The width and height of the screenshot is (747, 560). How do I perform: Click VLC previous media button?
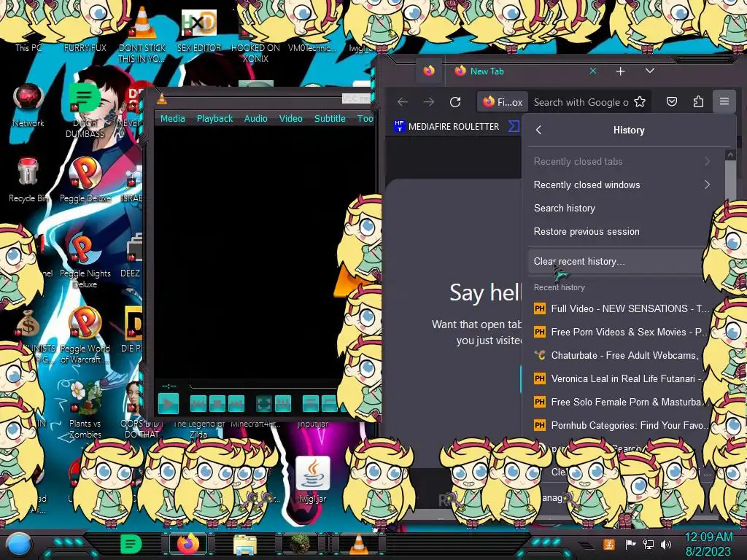pyautogui.click(x=198, y=404)
